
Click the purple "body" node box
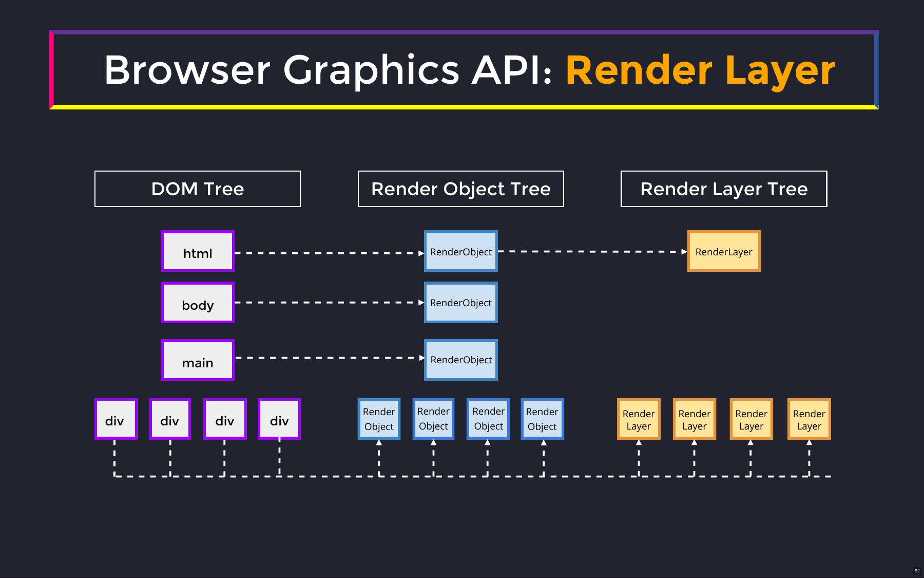click(x=198, y=303)
